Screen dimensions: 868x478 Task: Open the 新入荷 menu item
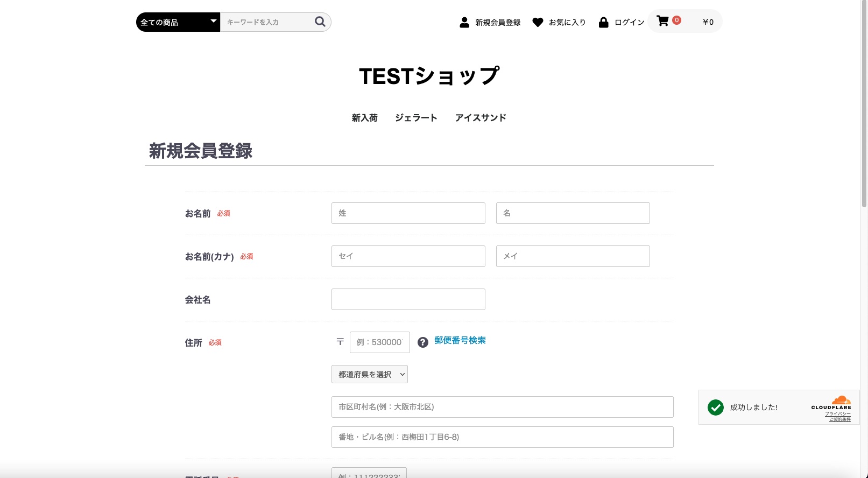364,118
